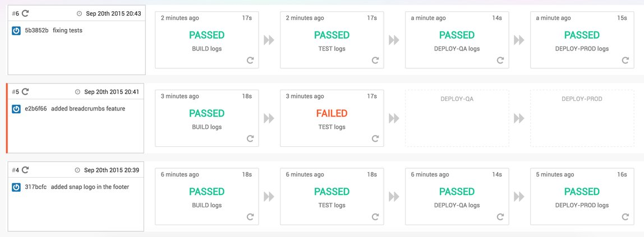Rerun TEST stage of pipeline #4

[x=375, y=217]
